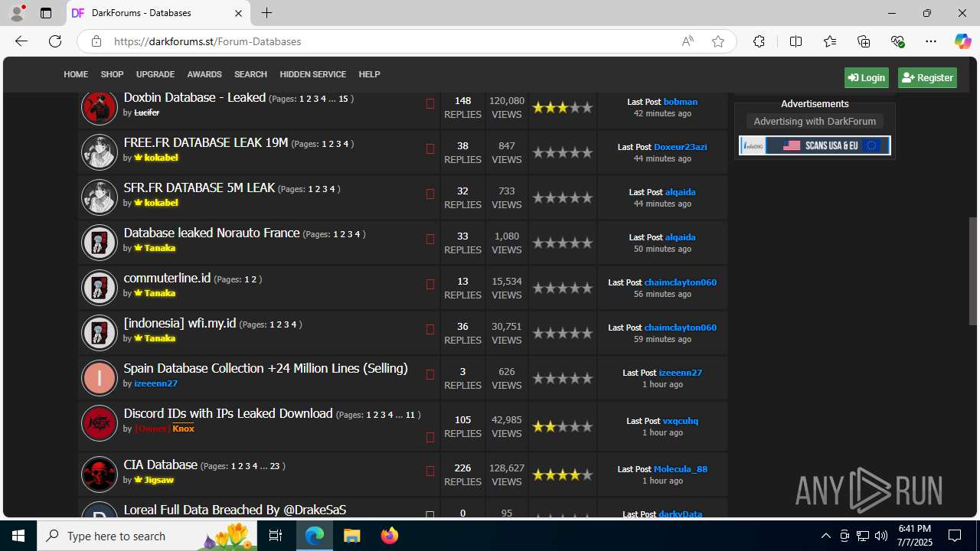Click Advertising with DarkForum link
This screenshot has height=551, width=980.
[x=815, y=121]
